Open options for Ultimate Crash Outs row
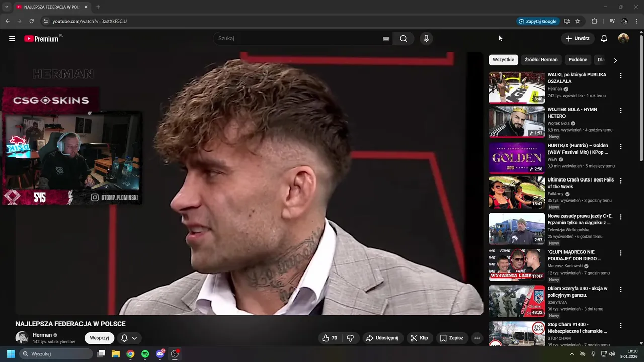Screen dimensions: 644x362 pos(620,180)
